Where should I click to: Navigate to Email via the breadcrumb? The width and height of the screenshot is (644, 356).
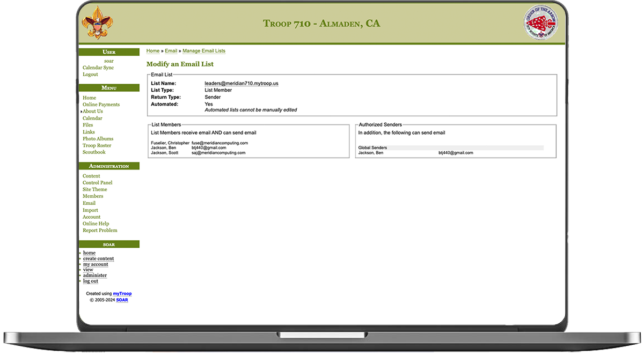click(171, 50)
